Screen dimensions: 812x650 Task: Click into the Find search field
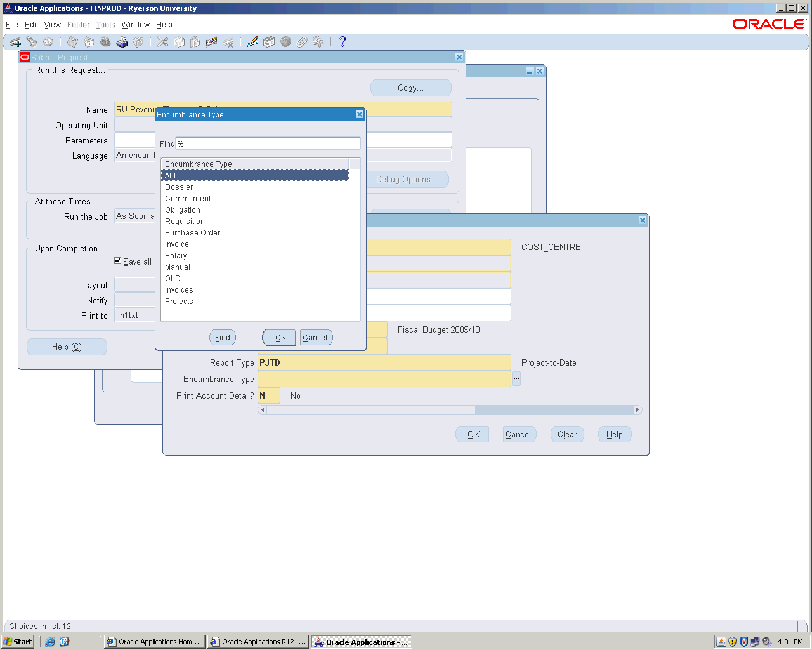tap(268, 144)
